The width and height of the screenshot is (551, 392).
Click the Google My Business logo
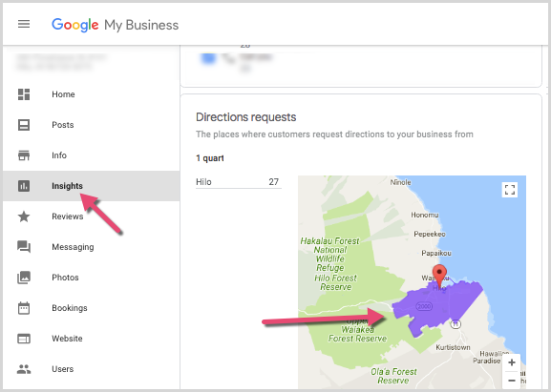click(115, 25)
